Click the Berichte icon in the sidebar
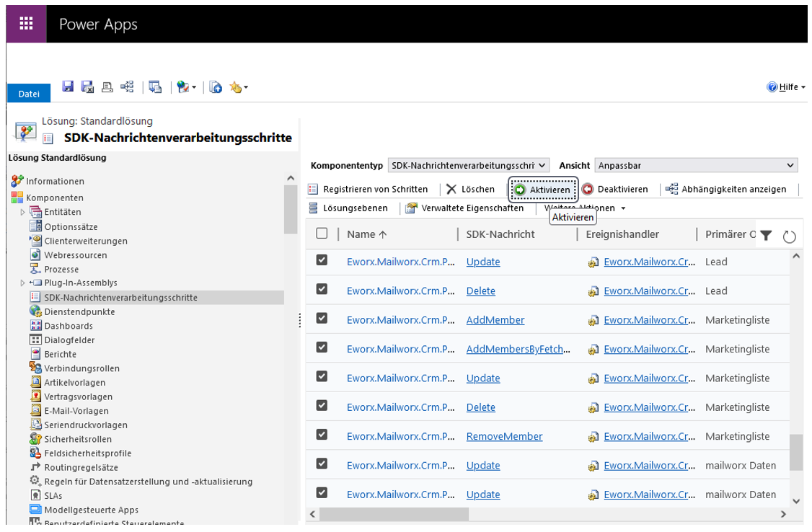The height and width of the screenshot is (532, 812). (x=36, y=353)
